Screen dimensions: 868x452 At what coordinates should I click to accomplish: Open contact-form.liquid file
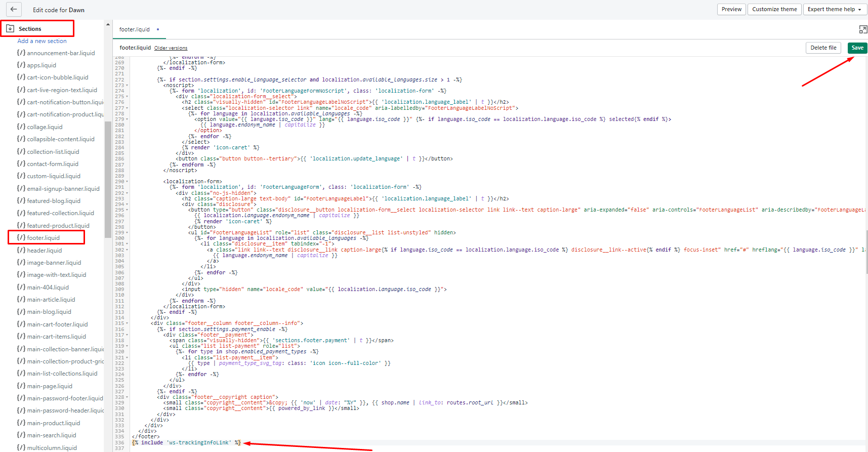(x=53, y=164)
